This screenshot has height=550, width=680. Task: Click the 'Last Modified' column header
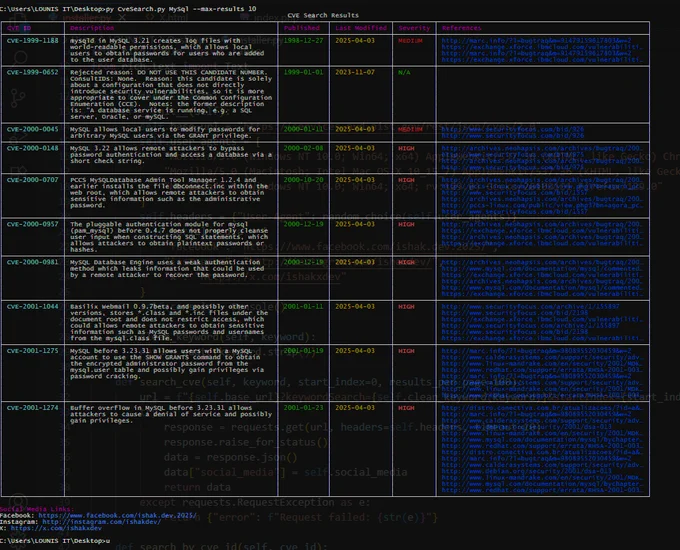click(x=360, y=28)
